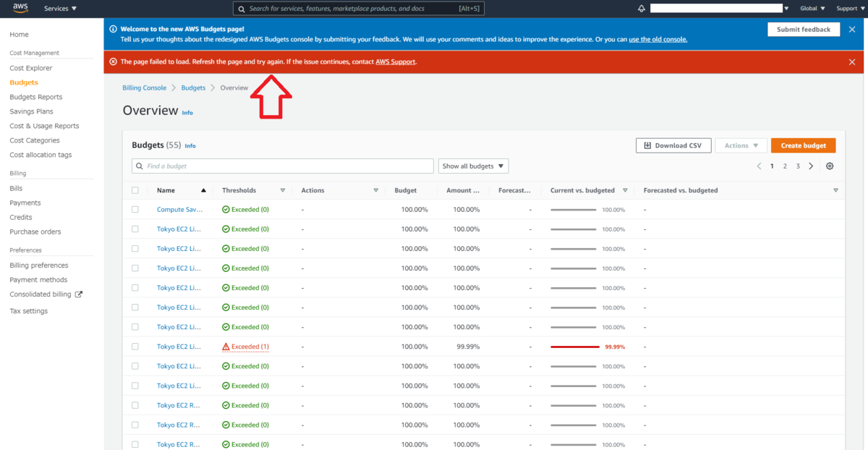
Task: Open Tax settings in the sidebar
Action: [29, 311]
